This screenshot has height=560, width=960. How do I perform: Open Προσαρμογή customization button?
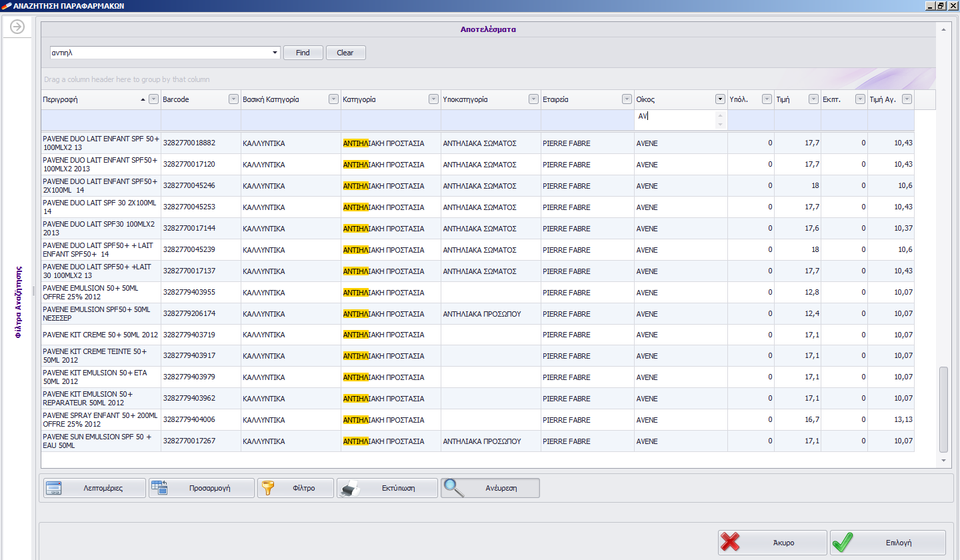point(201,488)
